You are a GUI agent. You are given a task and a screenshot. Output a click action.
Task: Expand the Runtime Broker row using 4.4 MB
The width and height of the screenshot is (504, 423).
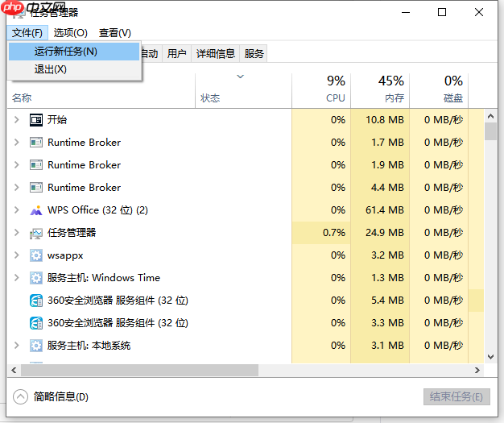coord(16,188)
